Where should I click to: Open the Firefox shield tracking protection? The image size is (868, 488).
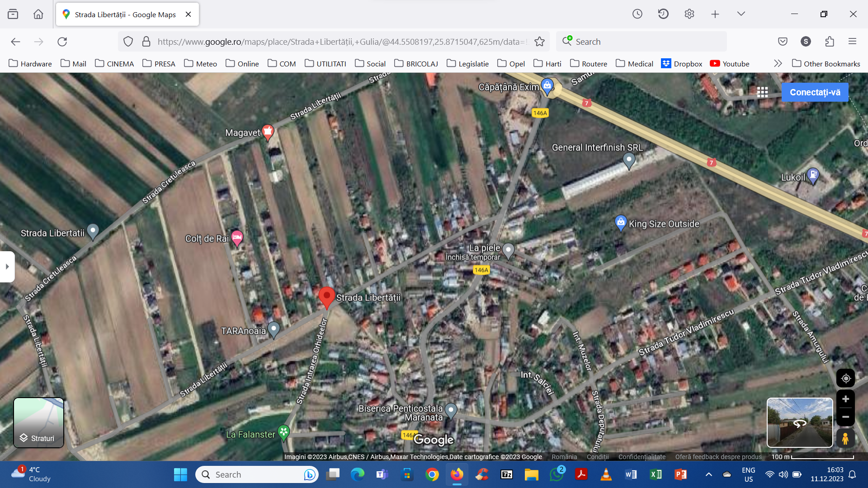click(x=128, y=42)
